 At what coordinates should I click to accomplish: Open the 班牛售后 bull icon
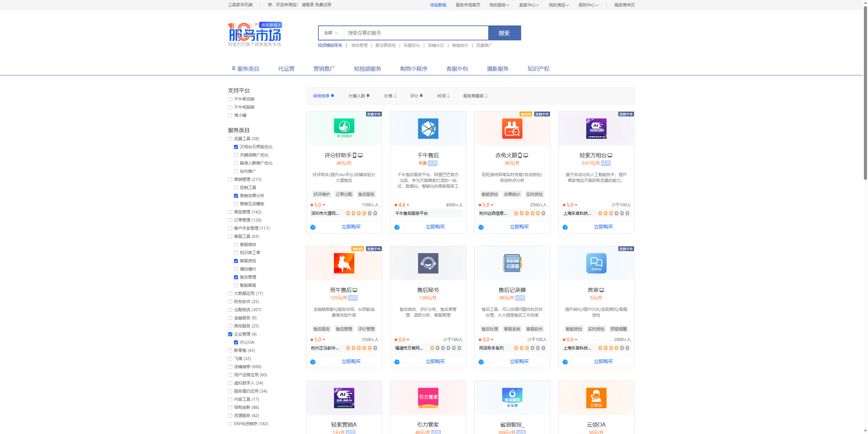tap(344, 263)
